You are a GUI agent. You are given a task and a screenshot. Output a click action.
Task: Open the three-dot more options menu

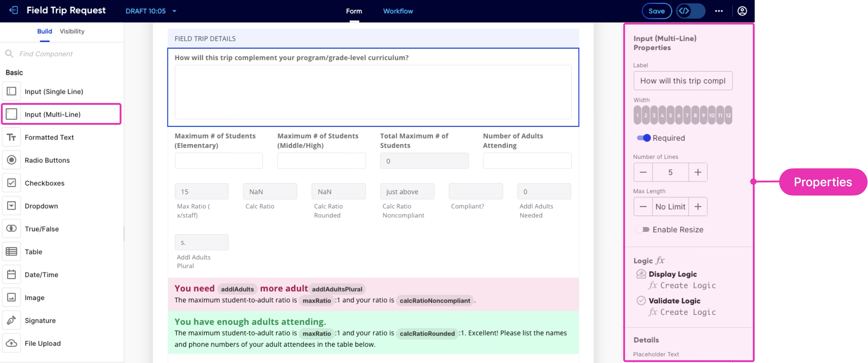(x=718, y=11)
